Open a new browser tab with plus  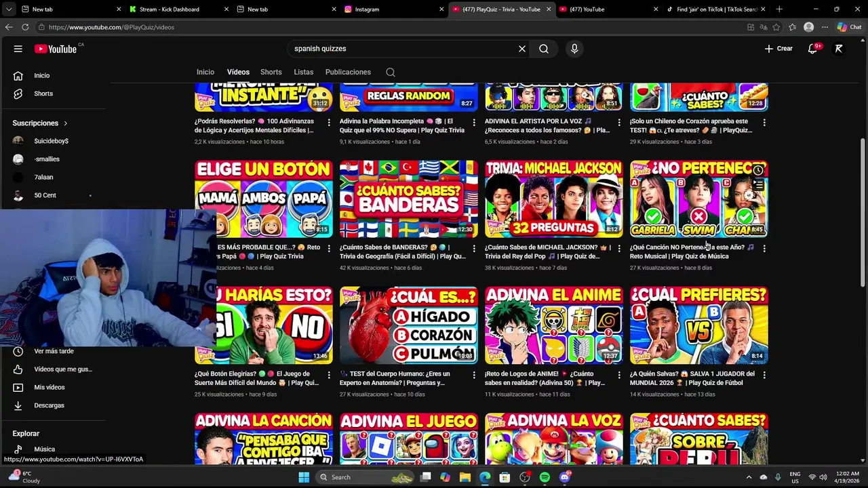779,9
